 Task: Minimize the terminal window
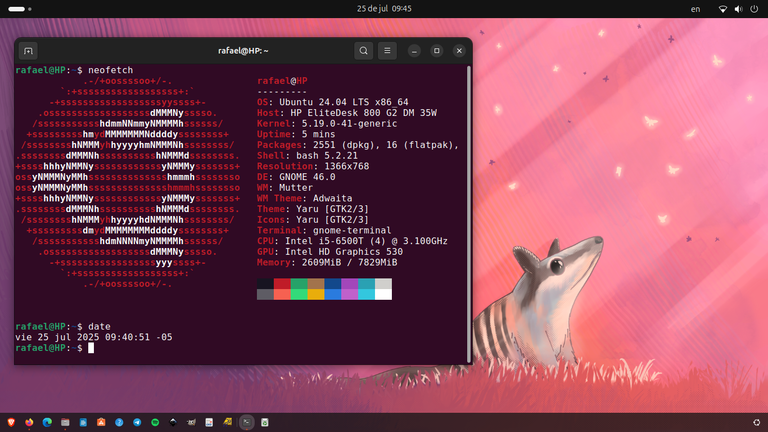click(414, 51)
